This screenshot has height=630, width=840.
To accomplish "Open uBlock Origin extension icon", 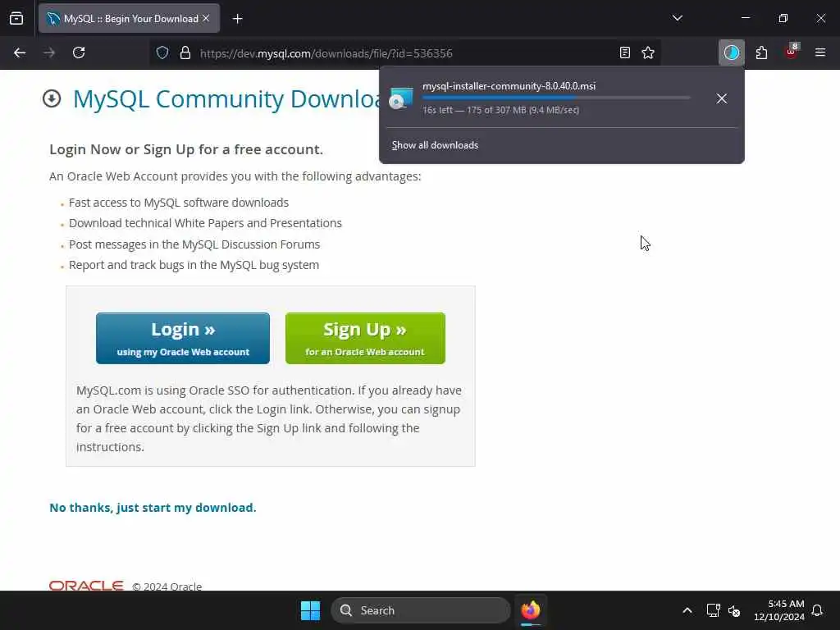I will coord(792,52).
